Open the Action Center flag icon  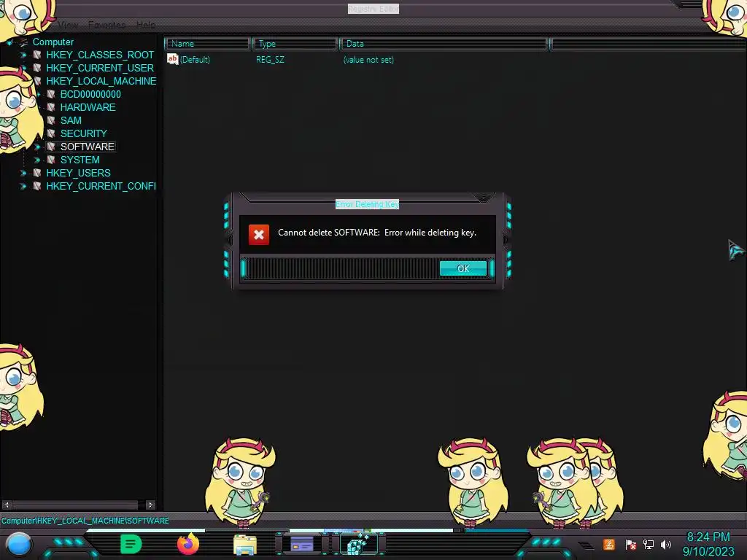pyautogui.click(x=630, y=544)
